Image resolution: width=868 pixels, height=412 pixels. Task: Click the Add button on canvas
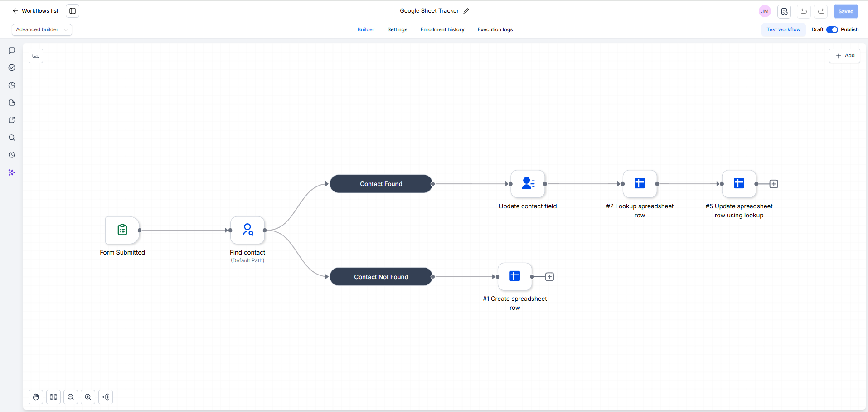coord(844,55)
